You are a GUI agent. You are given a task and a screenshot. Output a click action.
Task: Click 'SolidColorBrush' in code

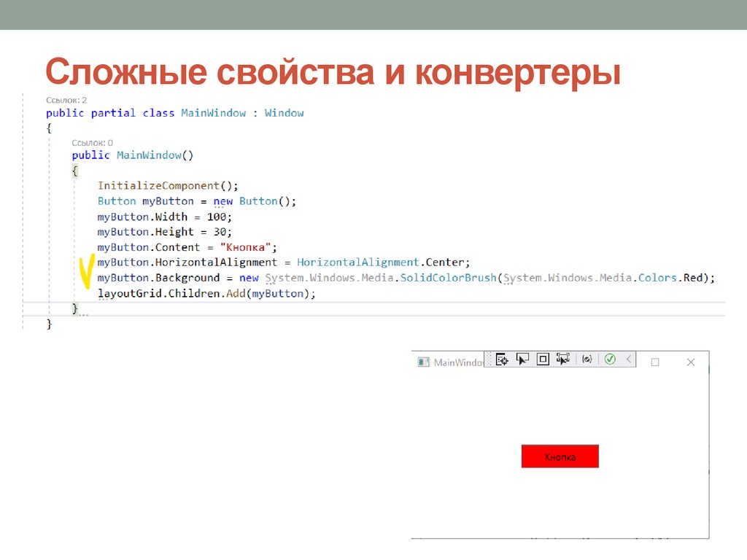448,278
